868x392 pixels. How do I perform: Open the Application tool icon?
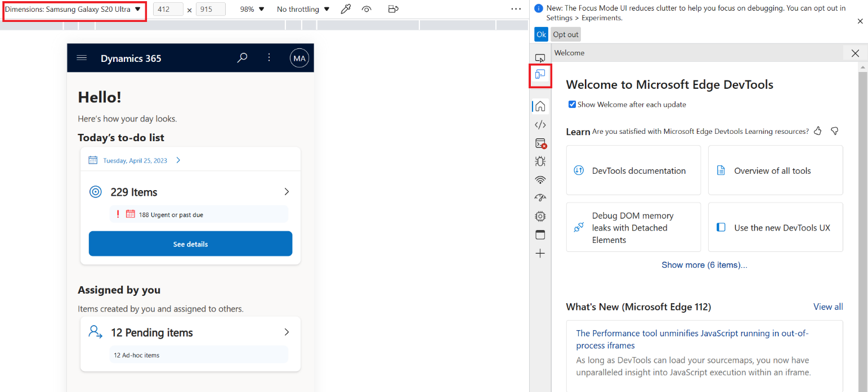tap(540, 235)
